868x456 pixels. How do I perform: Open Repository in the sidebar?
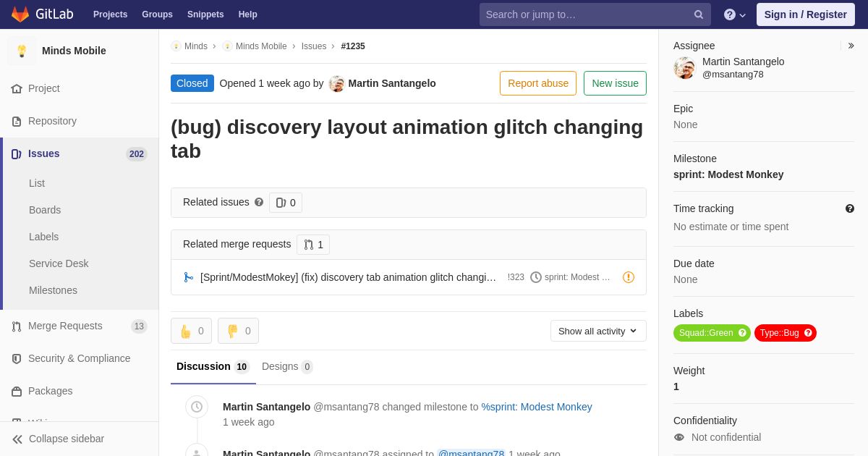pos(52,121)
